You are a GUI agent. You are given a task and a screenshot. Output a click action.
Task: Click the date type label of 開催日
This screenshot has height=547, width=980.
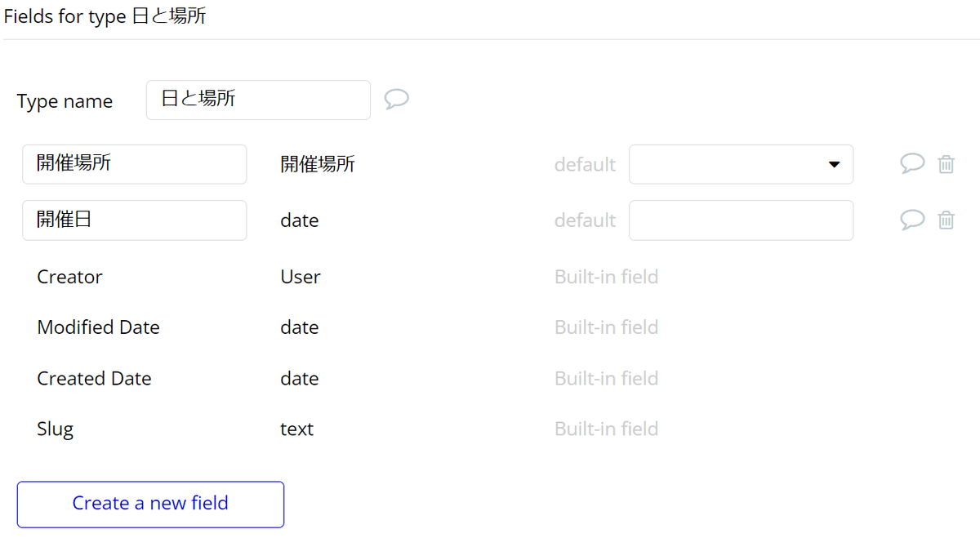[x=299, y=220]
